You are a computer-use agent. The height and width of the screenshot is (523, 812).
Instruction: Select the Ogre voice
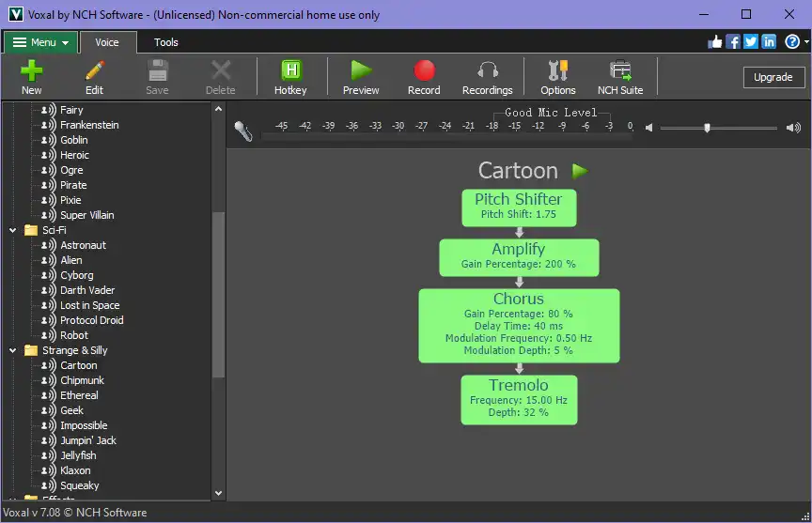[x=71, y=170]
